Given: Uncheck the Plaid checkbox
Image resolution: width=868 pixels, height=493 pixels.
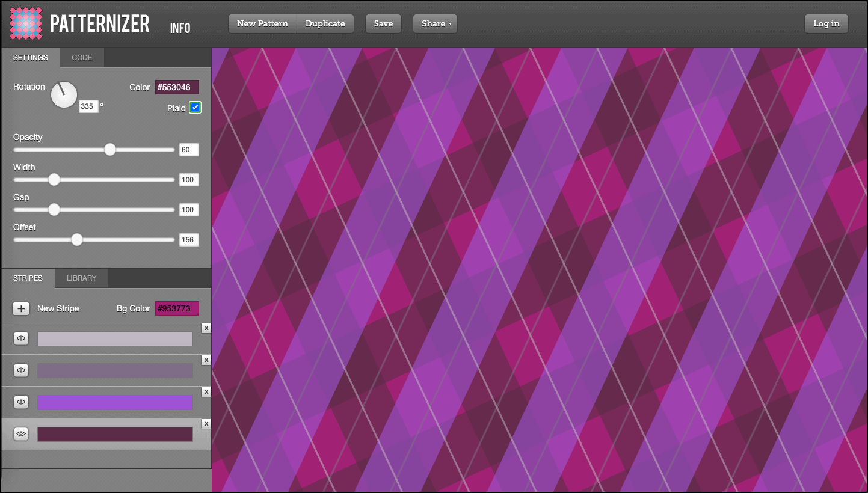Looking at the screenshot, I should click(x=195, y=108).
